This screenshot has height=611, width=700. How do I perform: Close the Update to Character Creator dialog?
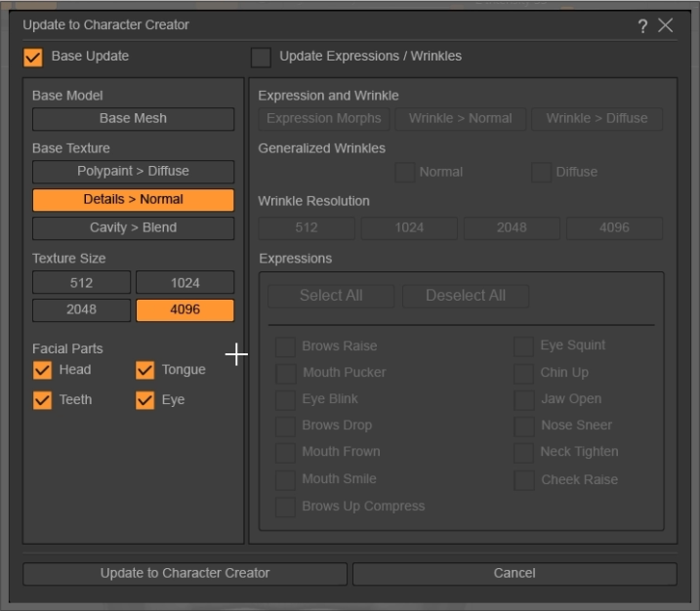tap(665, 25)
